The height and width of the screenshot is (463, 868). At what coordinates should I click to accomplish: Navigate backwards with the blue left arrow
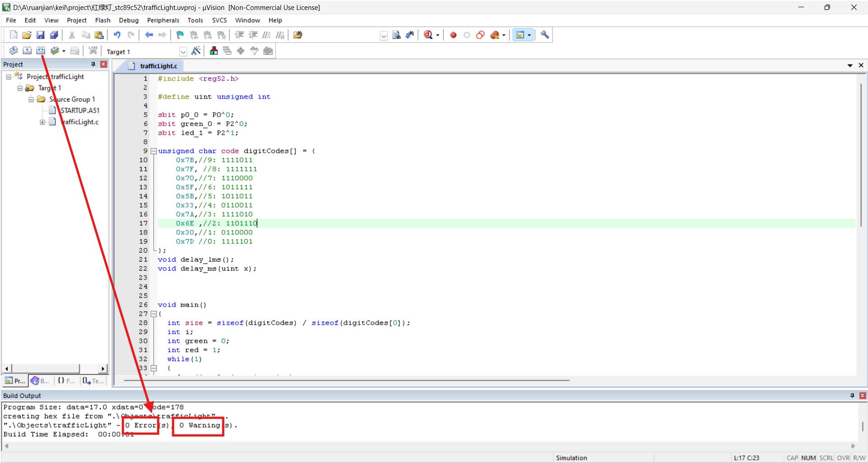pos(149,35)
